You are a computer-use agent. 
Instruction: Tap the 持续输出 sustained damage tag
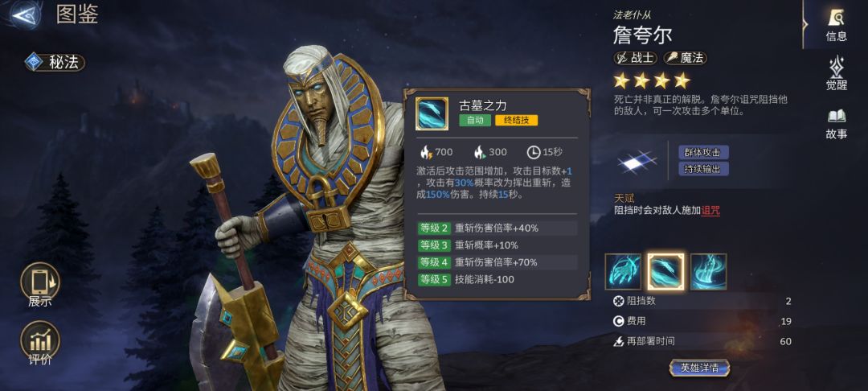(703, 169)
